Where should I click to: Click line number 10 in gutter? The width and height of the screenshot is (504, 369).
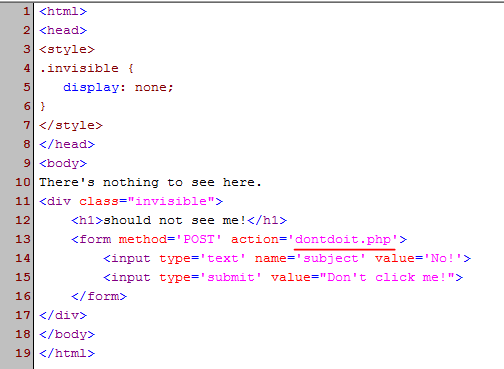(x=23, y=182)
